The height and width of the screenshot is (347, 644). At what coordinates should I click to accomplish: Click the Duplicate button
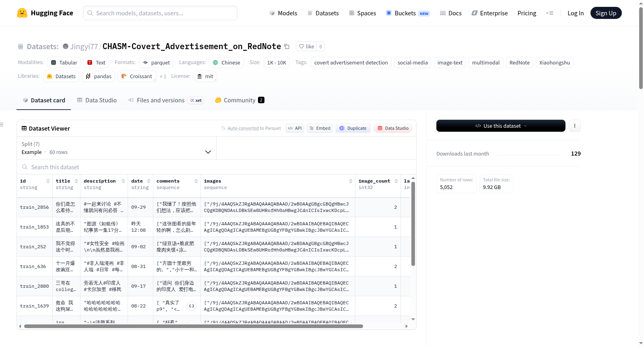point(353,128)
